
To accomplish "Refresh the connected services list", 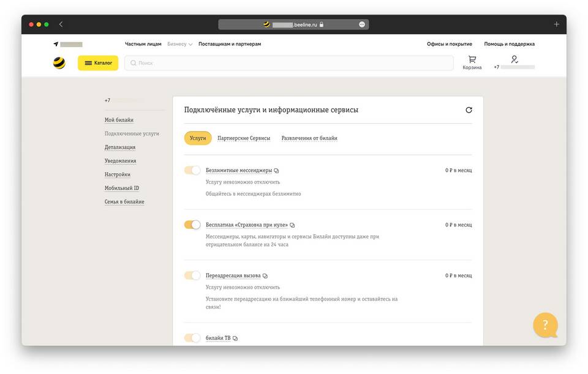I will click(x=469, y=110).
